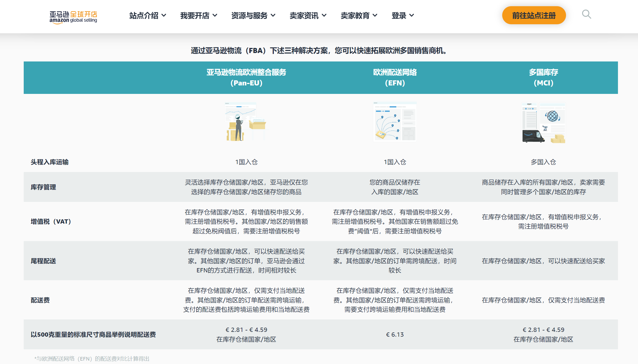This screenshot has height=364, width=638.
Task: Select the 尾程配送 row label
Action: tap(43, 261)
